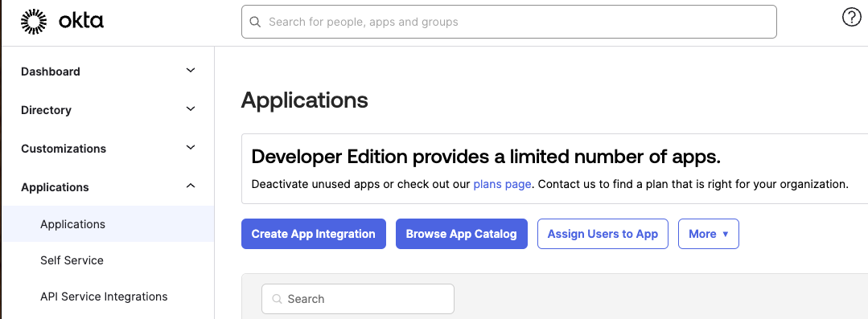Expand the Directory menu chevron

[191, 109]
